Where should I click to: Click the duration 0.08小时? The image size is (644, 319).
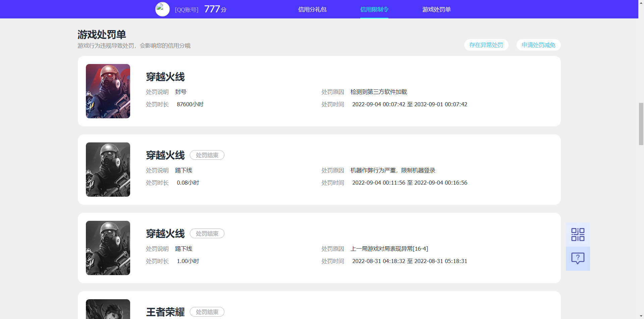pos(188,183)
